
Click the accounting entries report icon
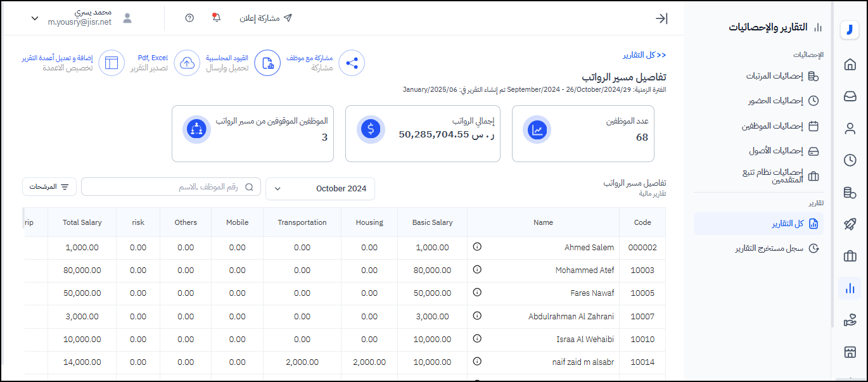(x=267, y=63)
